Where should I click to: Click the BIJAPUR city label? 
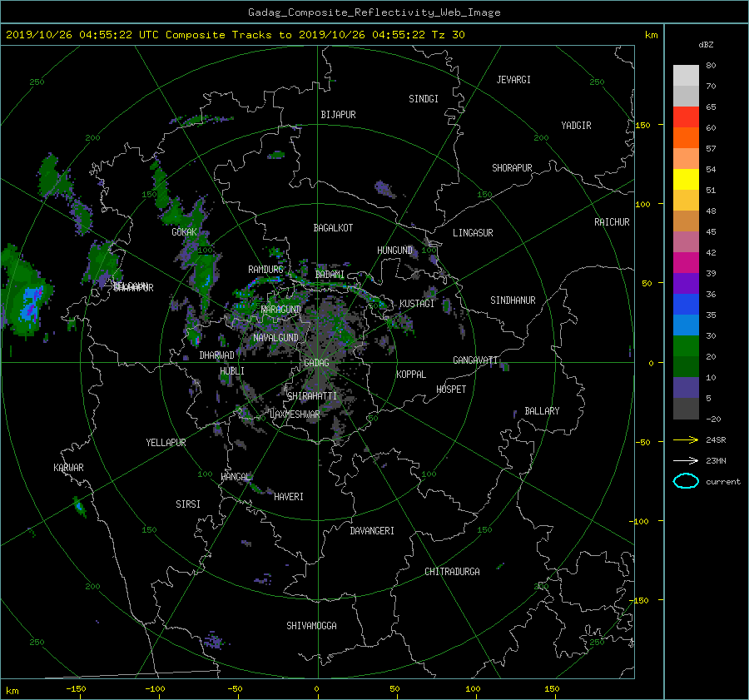coord(338,115)
